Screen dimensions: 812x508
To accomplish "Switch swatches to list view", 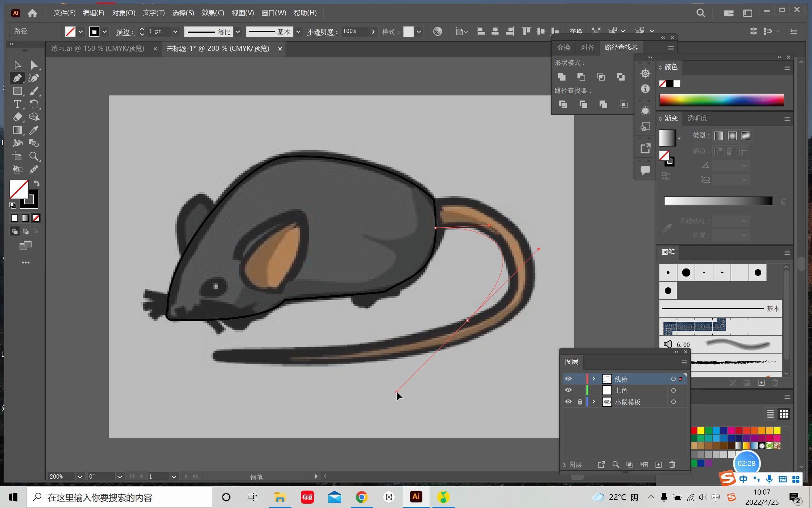I will [770, 414].
